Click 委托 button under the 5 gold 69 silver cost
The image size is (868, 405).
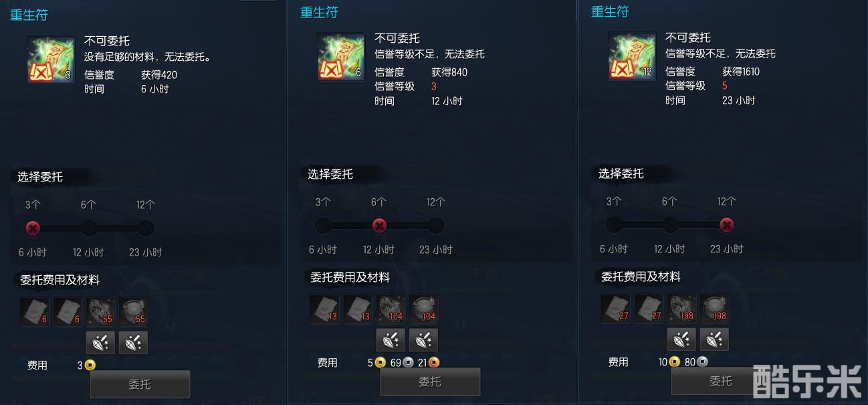click(430, 382)
